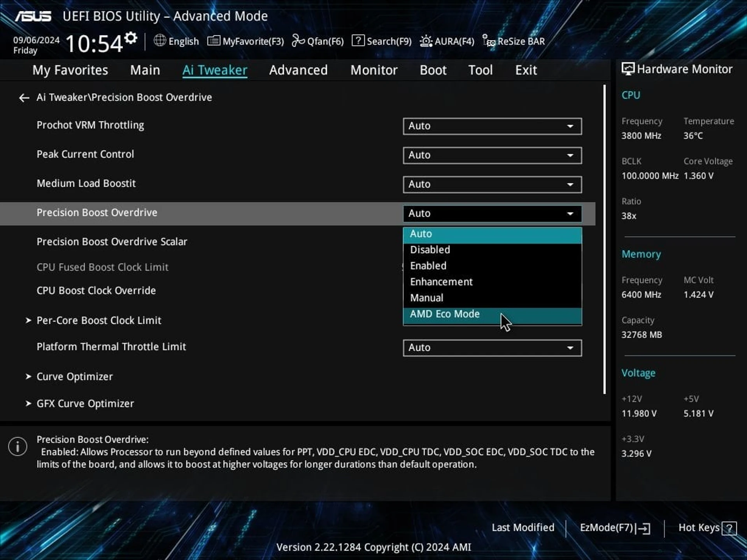Open Qfan(F6) fan control
747x560 pixels.
pyautogui.click(x=317, y=41)
